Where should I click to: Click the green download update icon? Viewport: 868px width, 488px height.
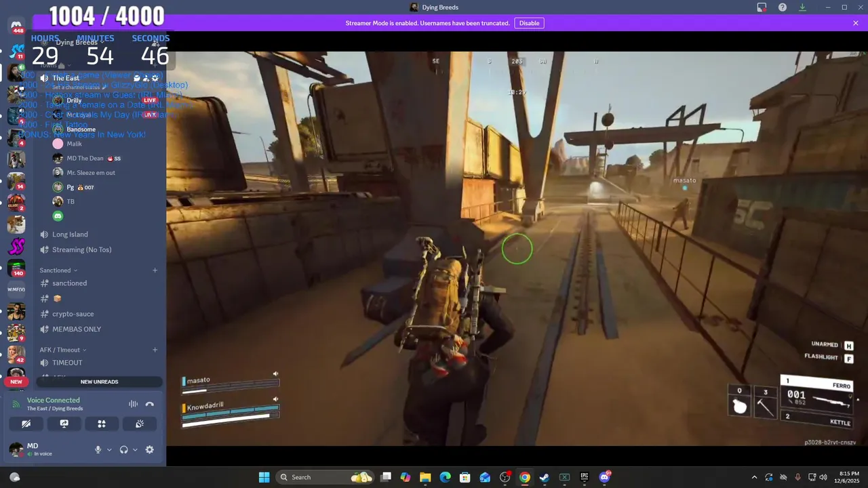[802, 7]
